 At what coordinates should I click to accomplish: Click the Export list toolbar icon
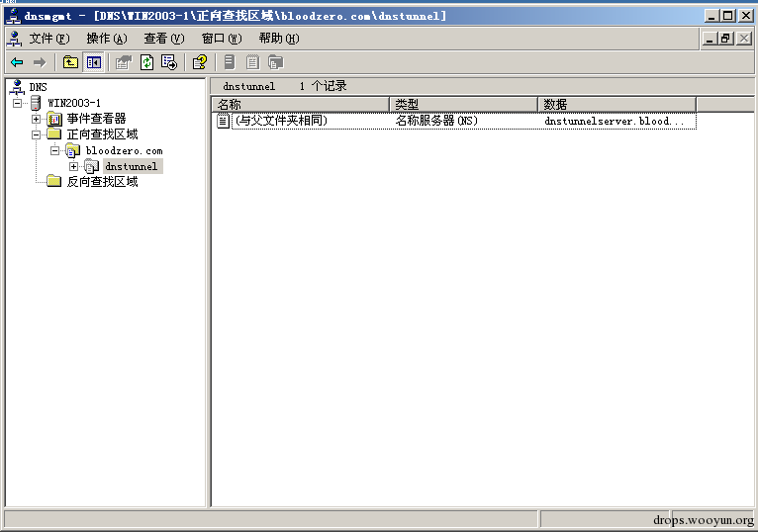pos(169,62)
